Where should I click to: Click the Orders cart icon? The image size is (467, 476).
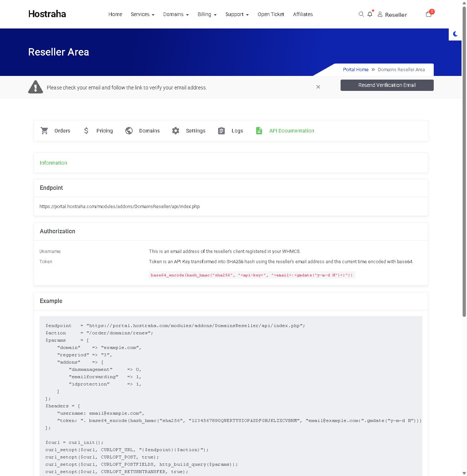click(45, 131)
